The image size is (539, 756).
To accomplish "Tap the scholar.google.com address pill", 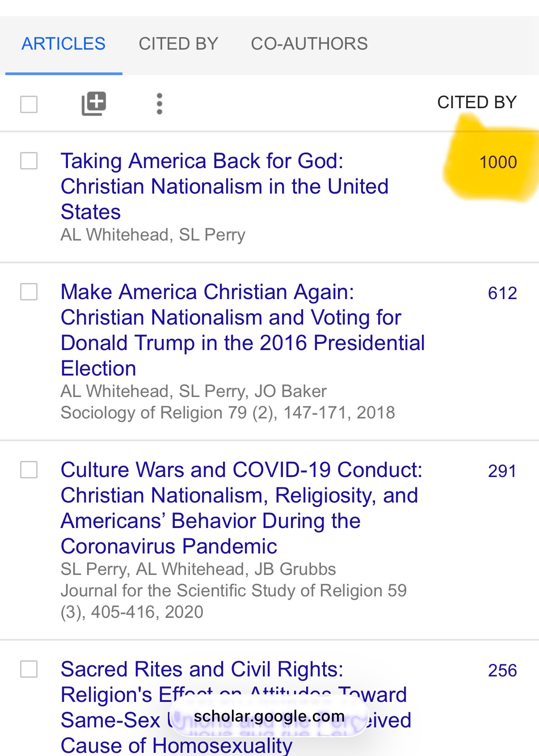I will click(269, 716).
